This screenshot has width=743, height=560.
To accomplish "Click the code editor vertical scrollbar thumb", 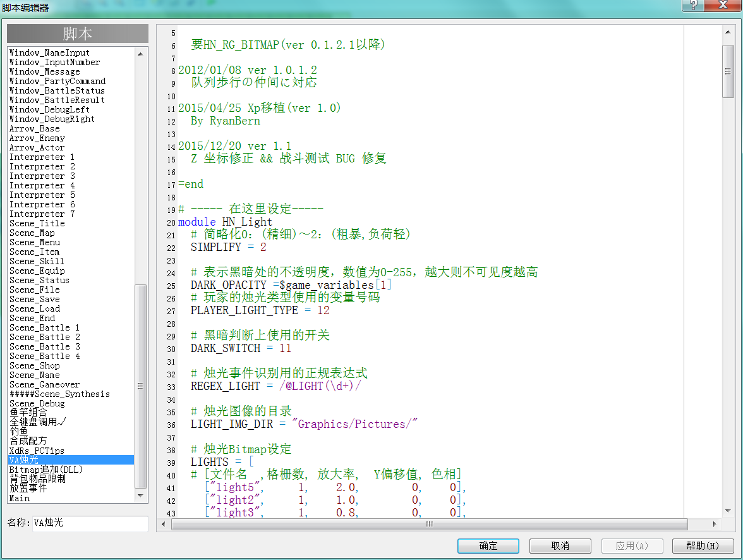I will [x=728, y=71].
